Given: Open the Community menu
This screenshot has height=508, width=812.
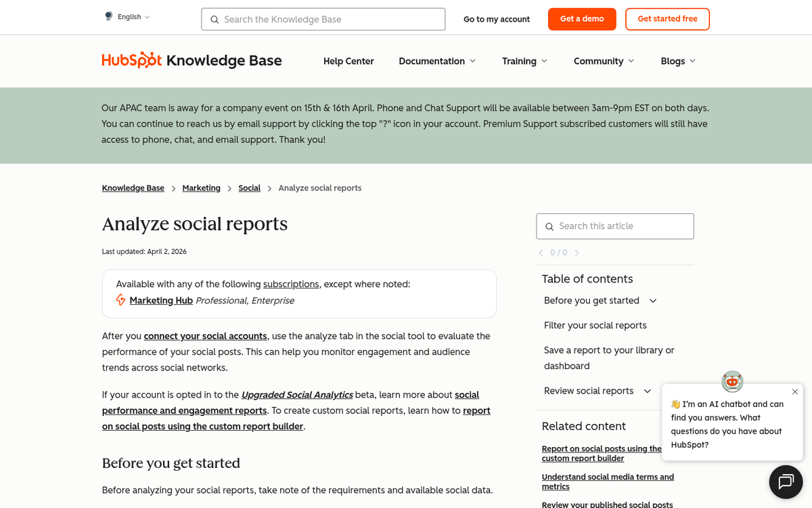Looking at the screenshot, I should 603,61.
